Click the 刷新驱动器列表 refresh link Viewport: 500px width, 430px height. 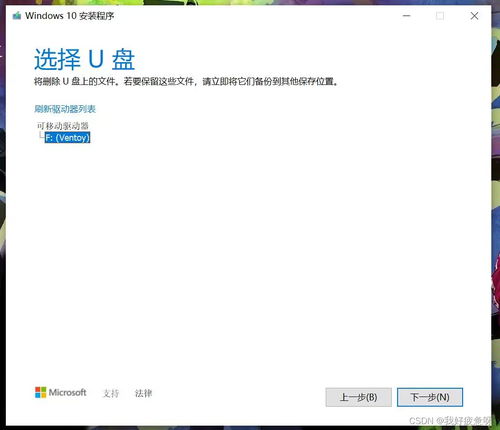(65, 109)
